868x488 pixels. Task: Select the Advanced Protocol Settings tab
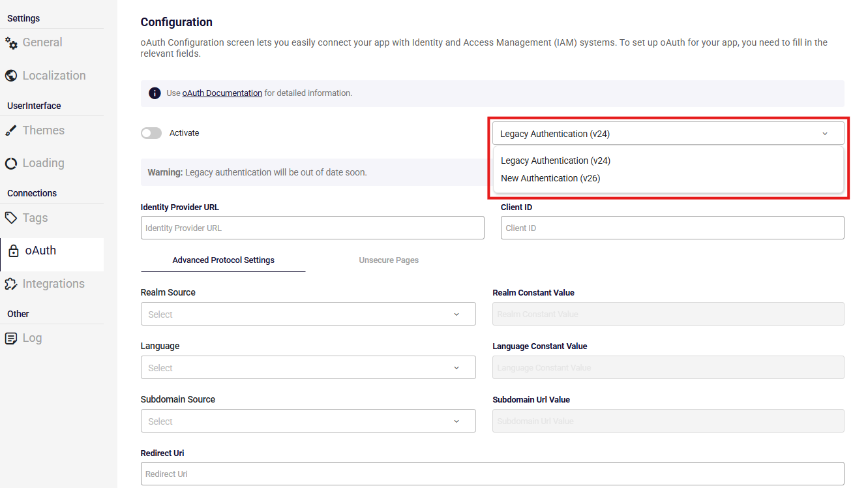pyautogui.click(x=223, y=260)
